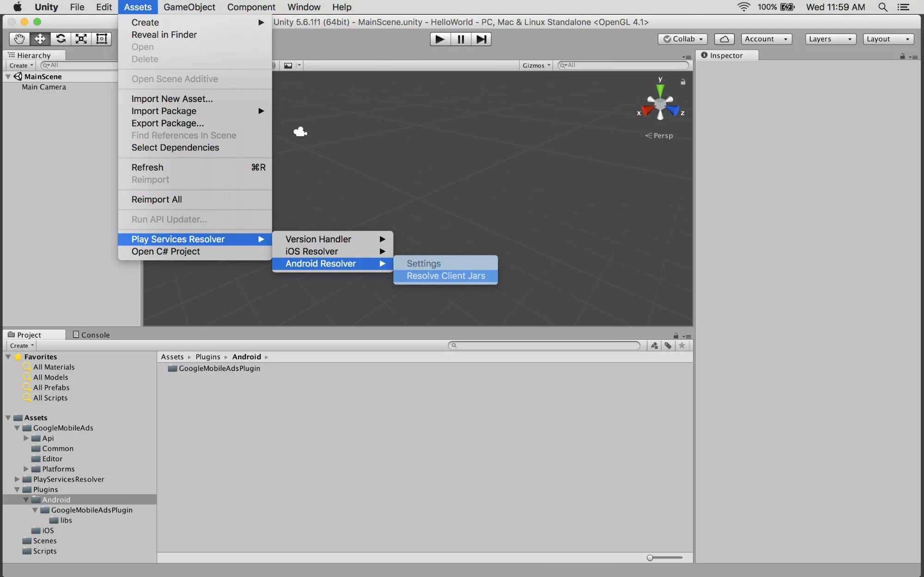Select Main Camera in Hierarchy
Viewport: 924px width, 577px height.
click(44, 87)
